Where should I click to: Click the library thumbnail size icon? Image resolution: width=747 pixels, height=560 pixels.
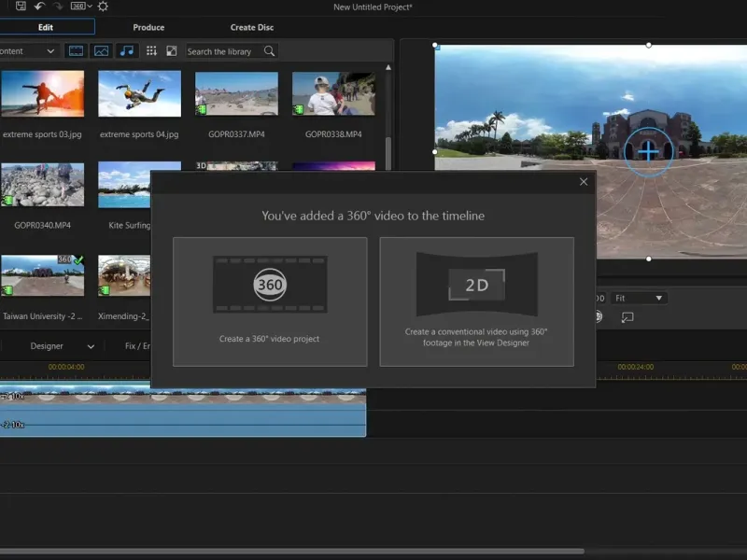point(172,51)
